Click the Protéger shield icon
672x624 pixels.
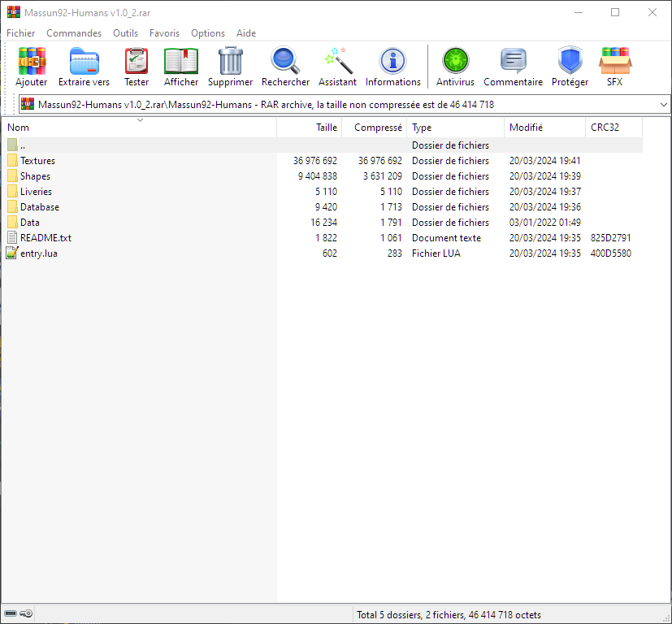tap(570, 60)
